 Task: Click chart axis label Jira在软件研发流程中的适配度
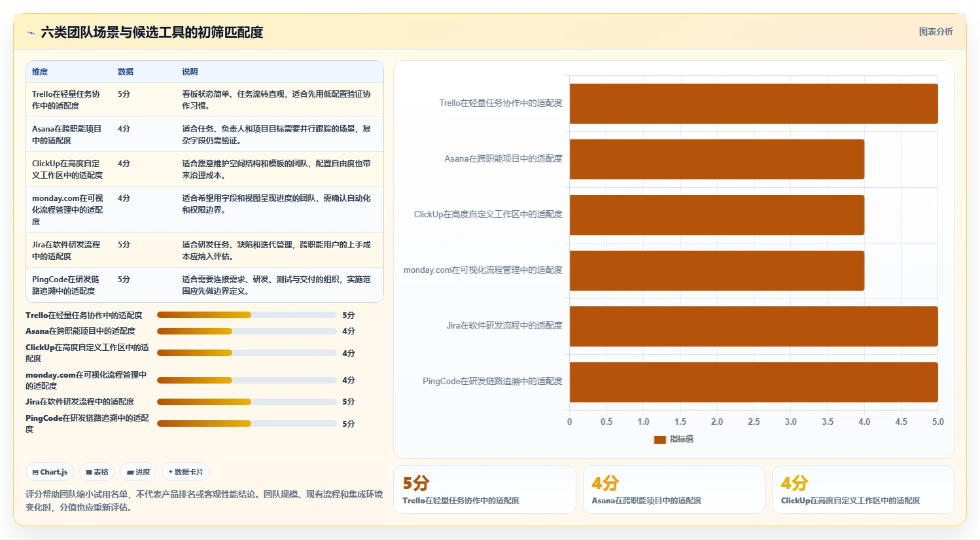(x=504, y=326)
